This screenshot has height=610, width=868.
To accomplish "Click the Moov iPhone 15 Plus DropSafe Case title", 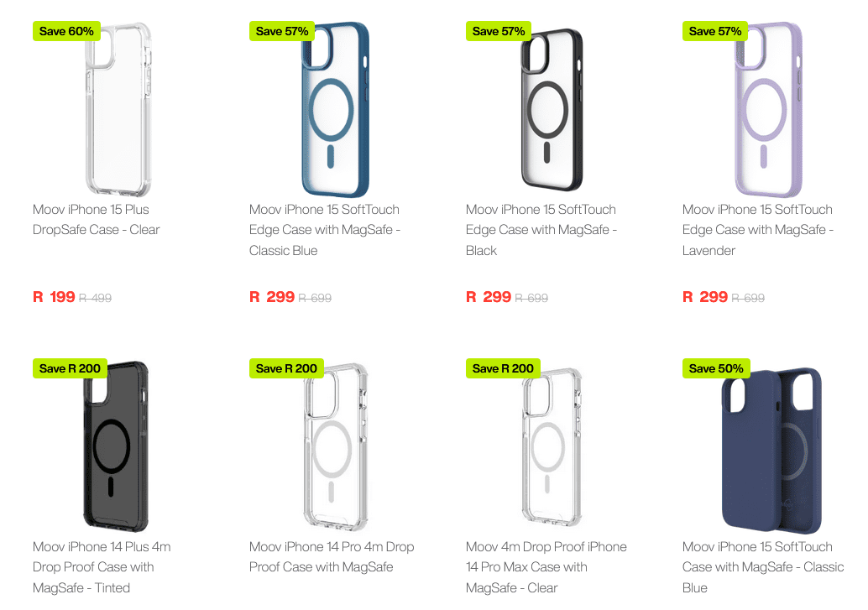I will pos(96,219).
